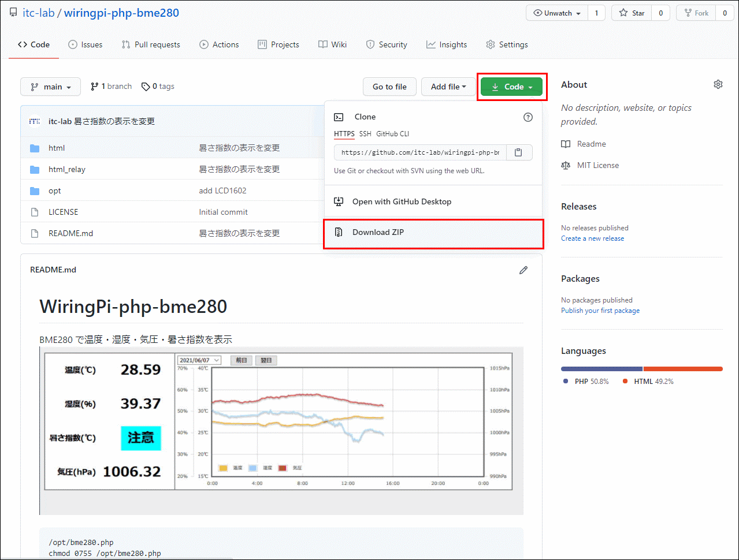739x560 pixels.
Task: Click the repository icon beside itc-lab
Action: click(13, 13)
